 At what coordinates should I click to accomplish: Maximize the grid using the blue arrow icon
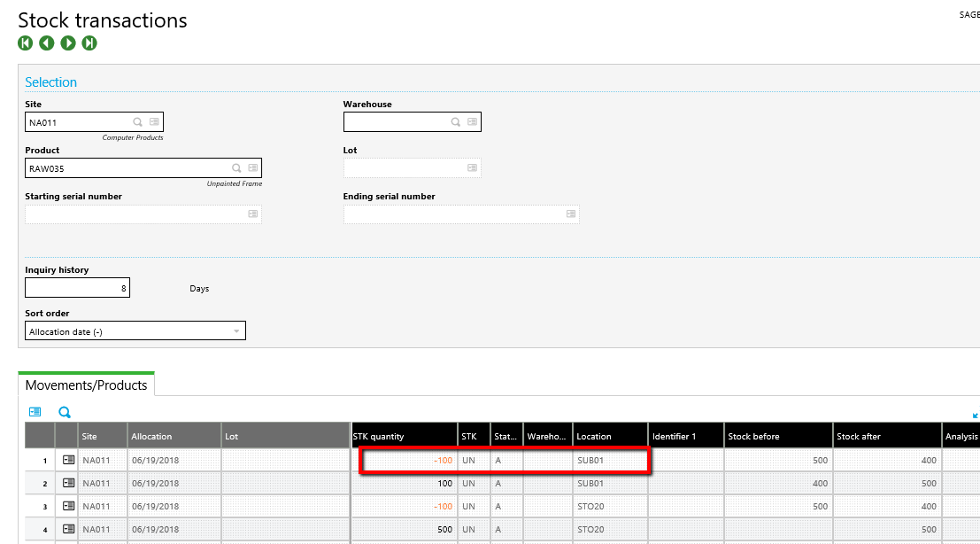pos(976,415)
